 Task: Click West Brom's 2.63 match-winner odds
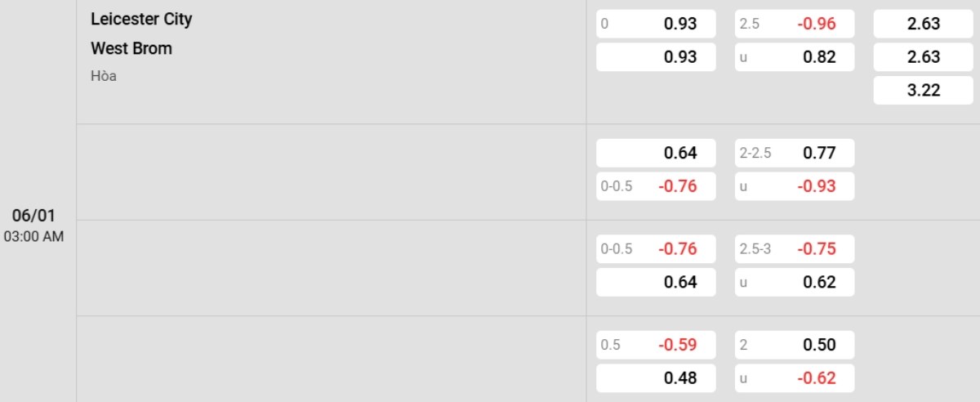(x=923, y=57)
